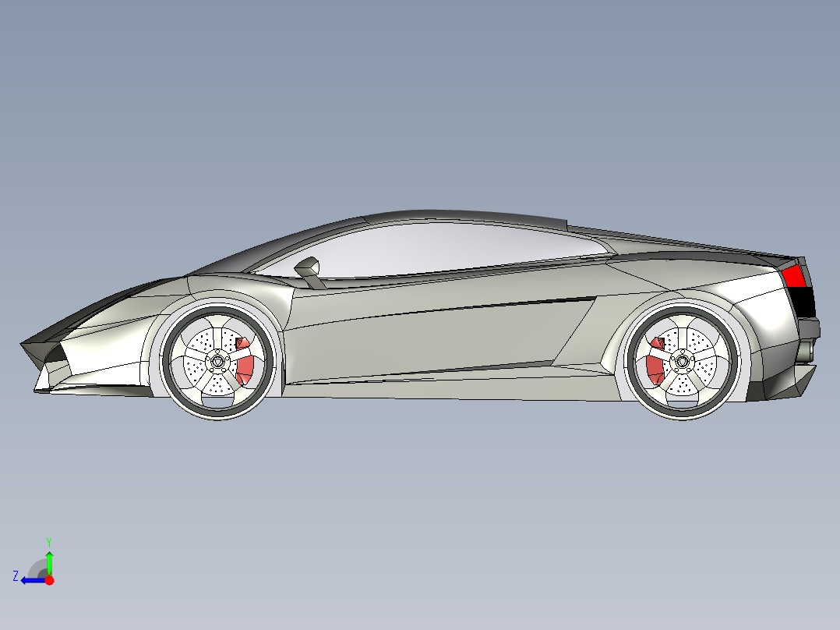Select the rear wheel hub center

[x=682, y=361]
